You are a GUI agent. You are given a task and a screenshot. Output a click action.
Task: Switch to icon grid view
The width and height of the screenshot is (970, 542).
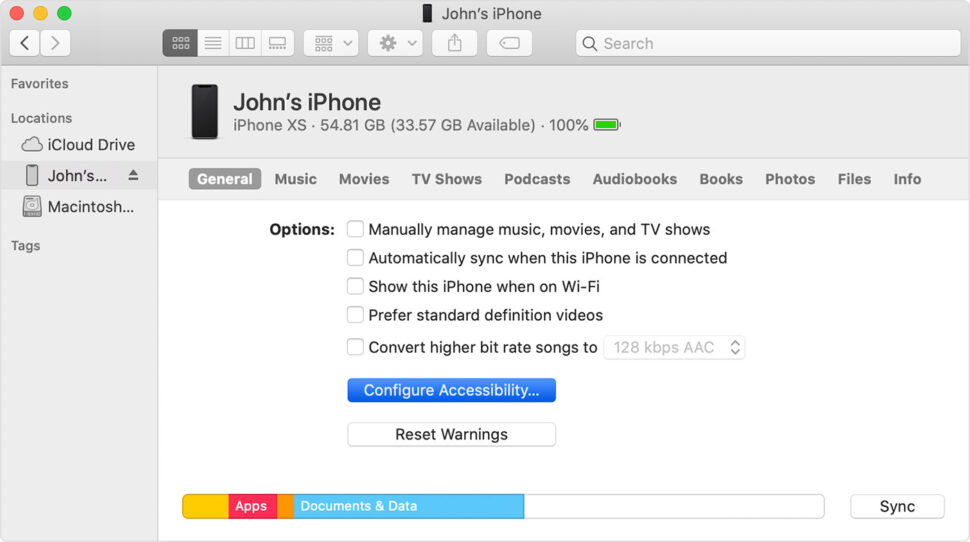tap(180, 43)
